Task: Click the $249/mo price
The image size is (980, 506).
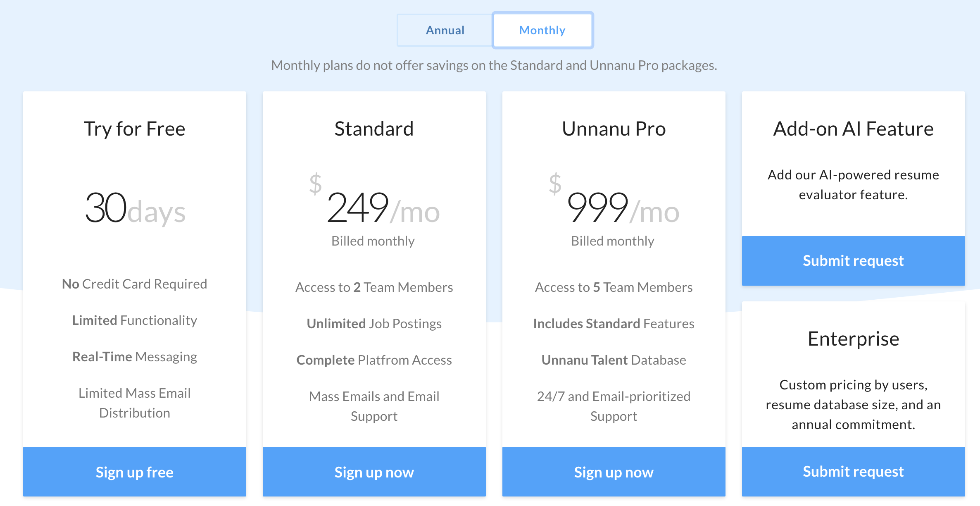Action: (x=374, y=207)
